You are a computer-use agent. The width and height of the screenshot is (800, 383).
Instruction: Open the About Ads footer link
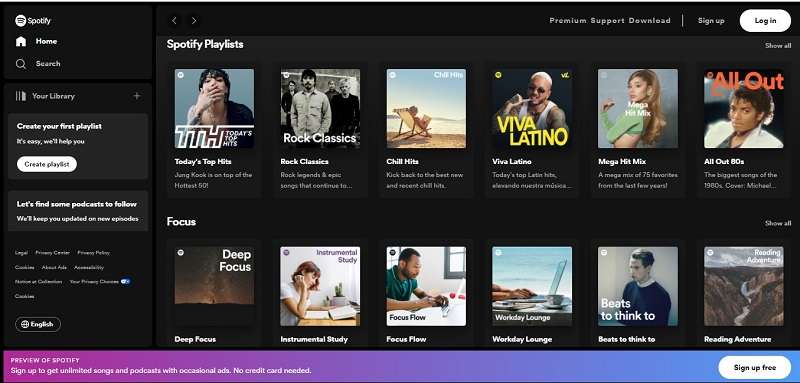[54, 267]
